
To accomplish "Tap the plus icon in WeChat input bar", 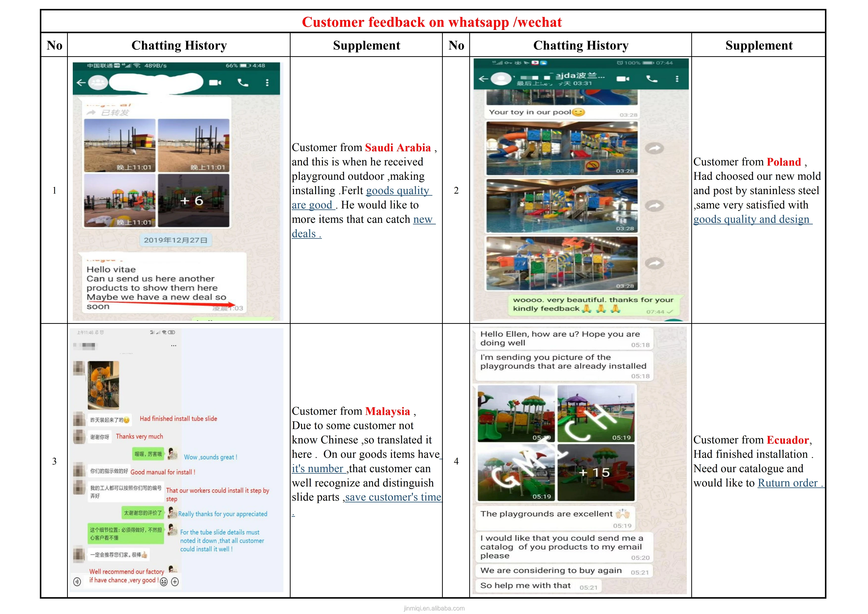I will tap(175, 582).
